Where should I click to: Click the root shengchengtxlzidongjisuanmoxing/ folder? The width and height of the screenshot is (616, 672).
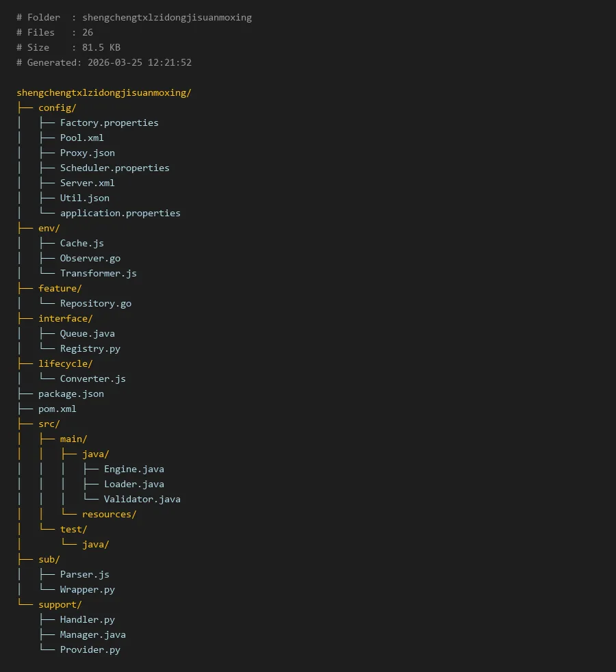pos(103,92)
